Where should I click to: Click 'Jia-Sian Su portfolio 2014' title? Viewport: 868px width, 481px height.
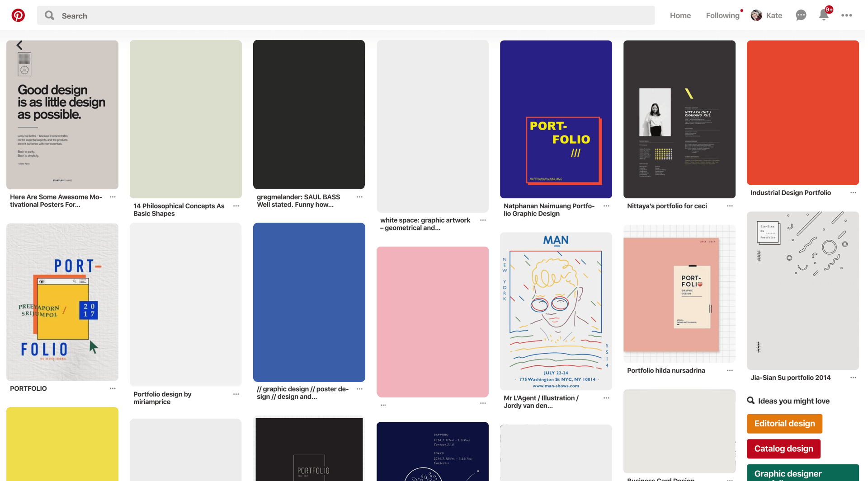[791, 378]
